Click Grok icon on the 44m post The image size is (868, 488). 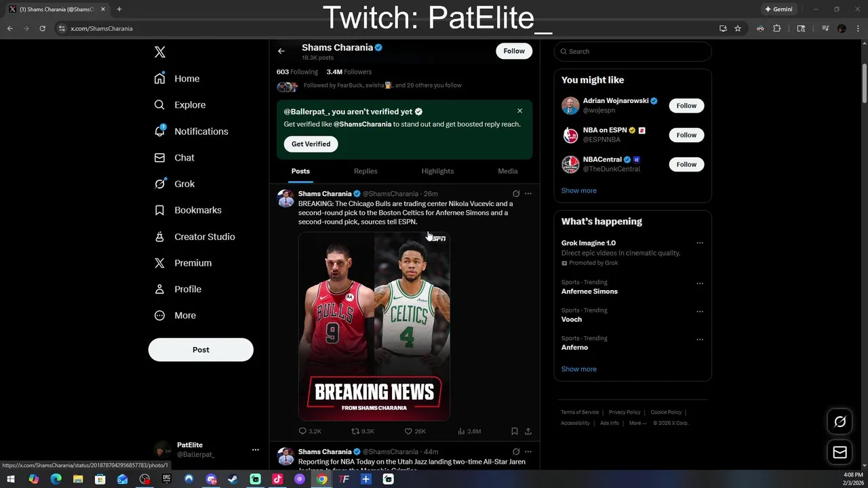[x=516, y=452]
